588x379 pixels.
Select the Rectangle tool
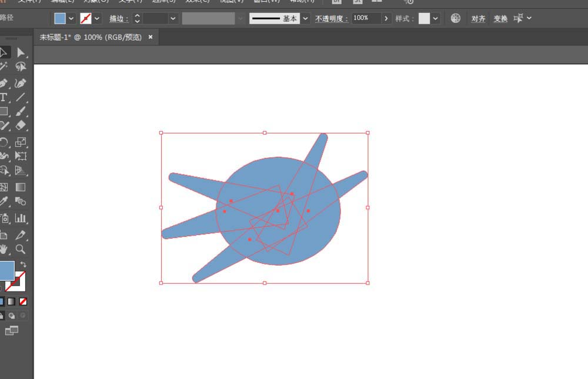pyautogui.click(x=4, y=111)
